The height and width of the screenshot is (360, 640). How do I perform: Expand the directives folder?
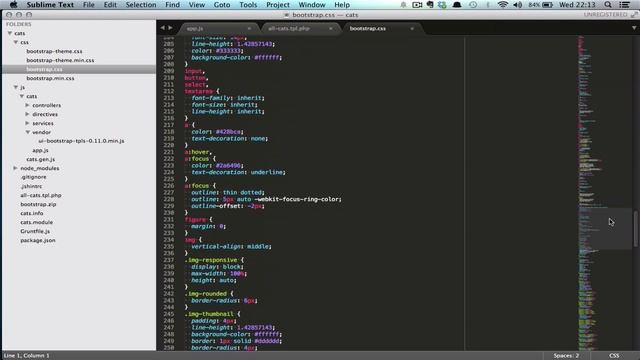coord(27,114)
